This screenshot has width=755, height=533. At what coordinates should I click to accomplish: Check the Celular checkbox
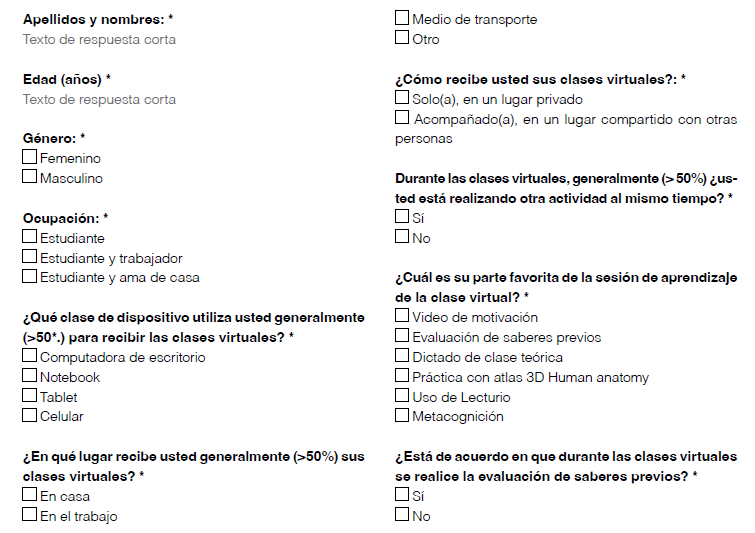tap(30, 416)
